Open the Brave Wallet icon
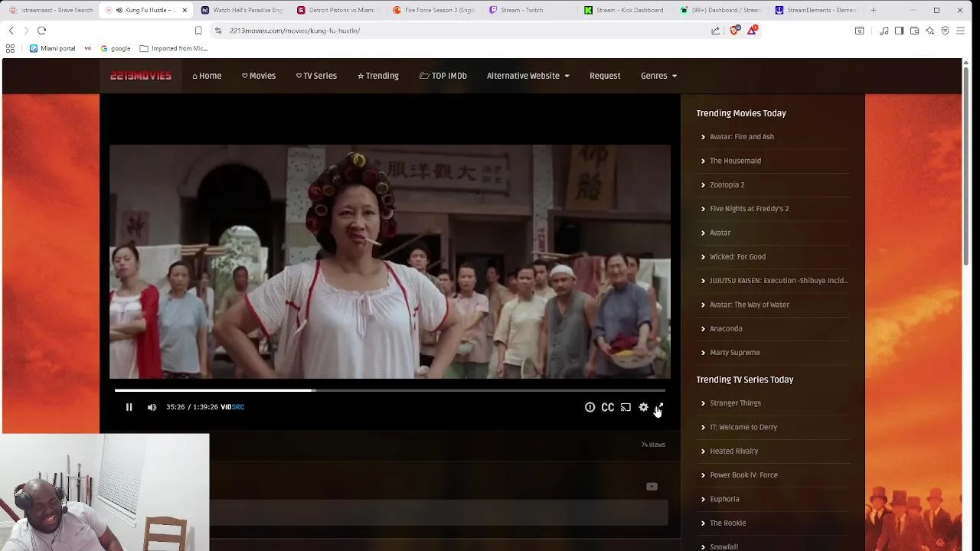Screen dimensions: 980x551 pos(914,31)
